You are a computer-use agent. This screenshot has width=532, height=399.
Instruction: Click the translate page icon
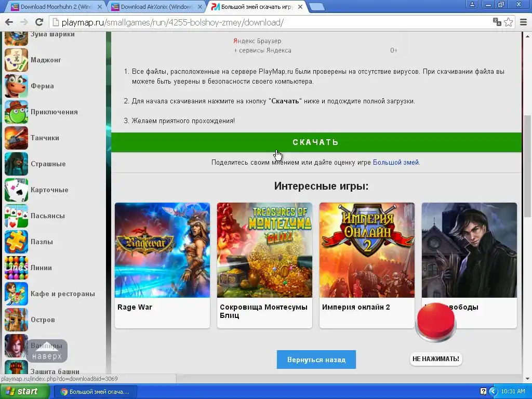click(497, 22)
